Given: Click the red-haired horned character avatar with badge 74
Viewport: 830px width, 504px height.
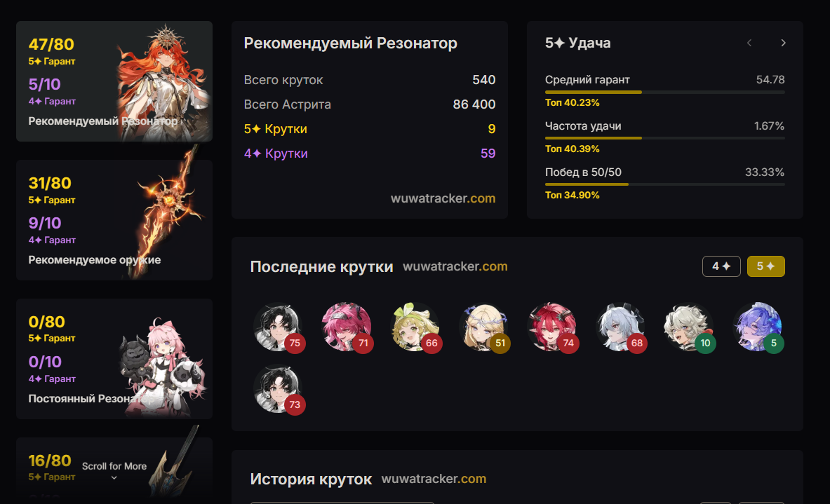Looking at the screenshot, I should 552,327.
